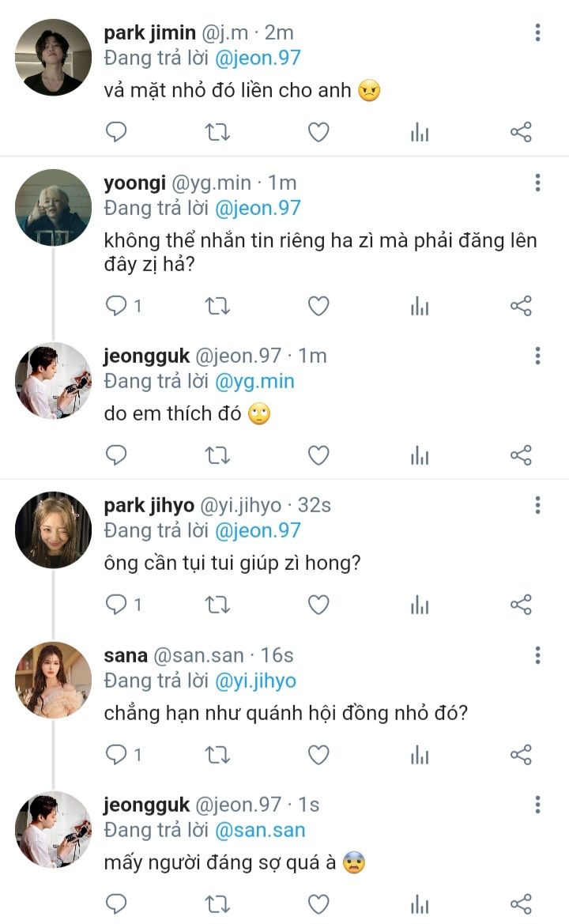View analytics on jeongguk's latest reply
This screenshot has width=569, height=924.
(x=420, y=903)
